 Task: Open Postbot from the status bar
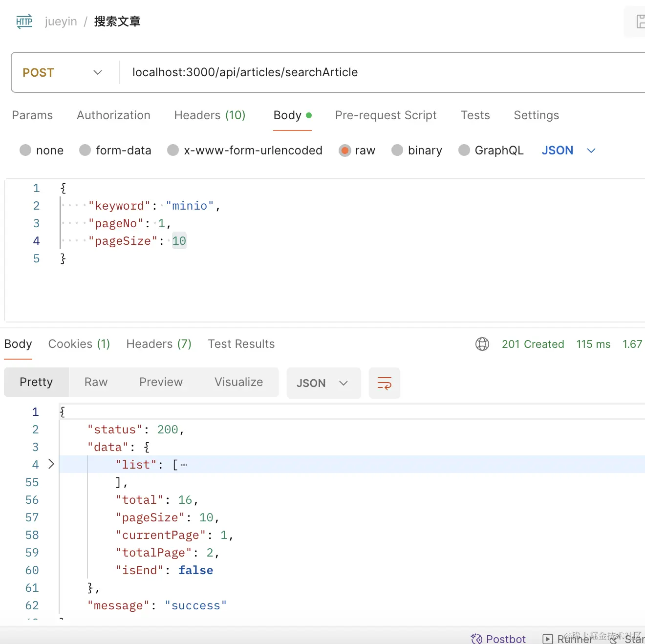tap(498, 639)
